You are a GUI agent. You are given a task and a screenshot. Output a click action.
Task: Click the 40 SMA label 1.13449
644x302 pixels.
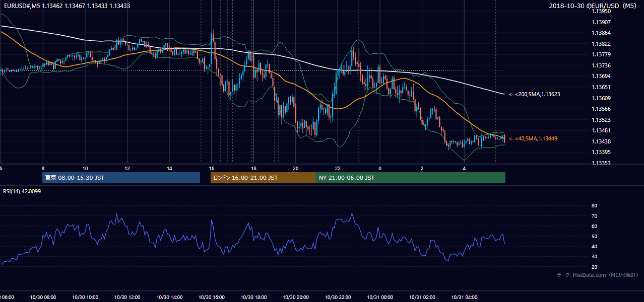point(533,138)
